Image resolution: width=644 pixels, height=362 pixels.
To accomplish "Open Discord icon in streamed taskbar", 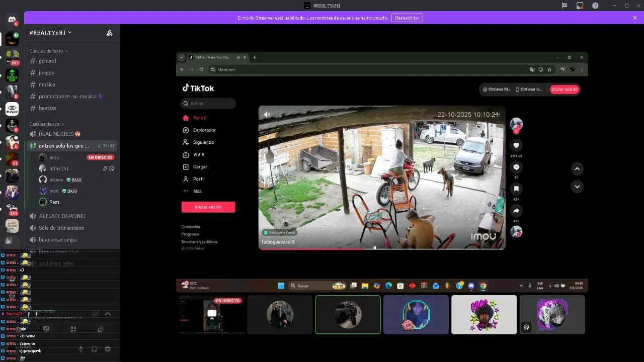I will (x=471, y=286).
